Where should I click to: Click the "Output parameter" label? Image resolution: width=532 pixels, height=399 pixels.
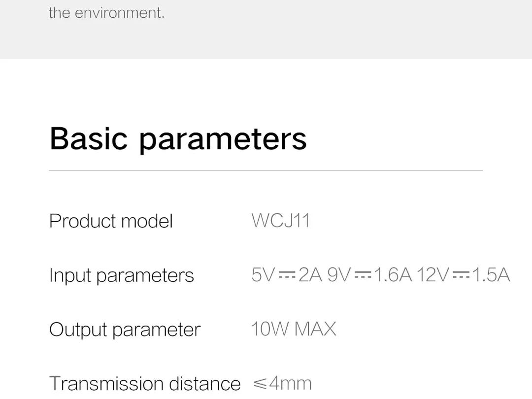[125, 330]
